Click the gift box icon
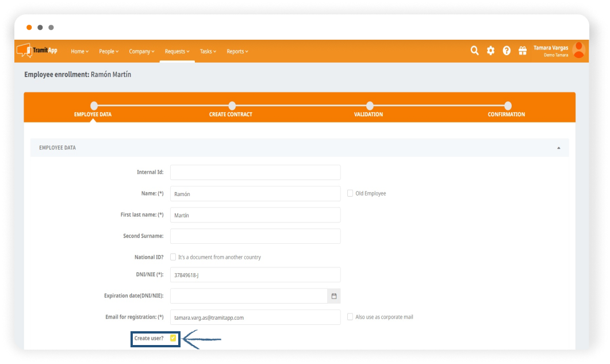This screenshot has width=610, height=364. [523, 51]
